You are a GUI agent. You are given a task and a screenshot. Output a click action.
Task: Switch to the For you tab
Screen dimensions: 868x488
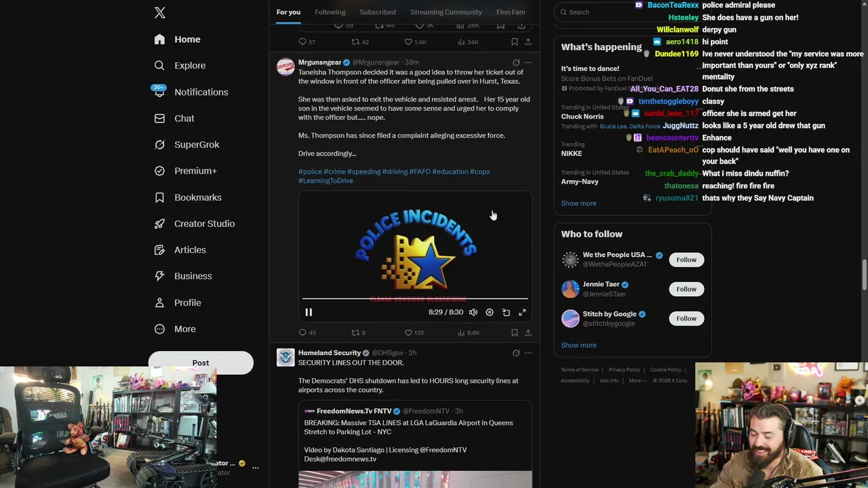(x=288, y=12)
